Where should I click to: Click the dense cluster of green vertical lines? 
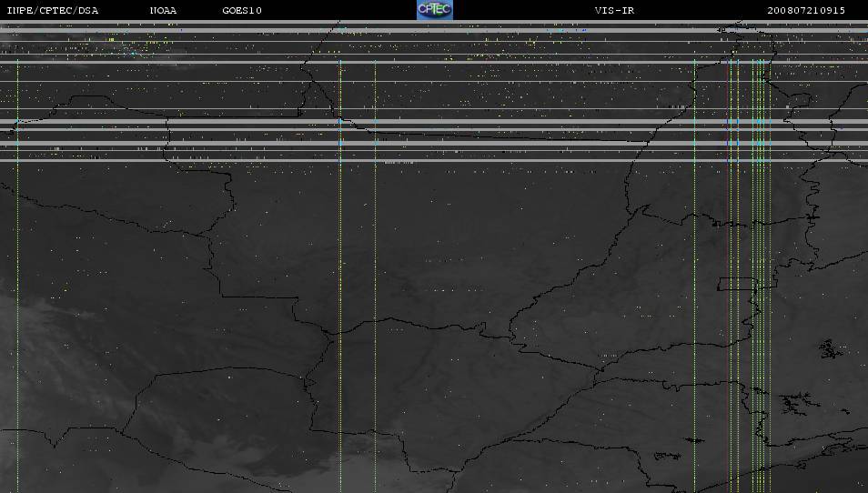click(x=762, y=277)
